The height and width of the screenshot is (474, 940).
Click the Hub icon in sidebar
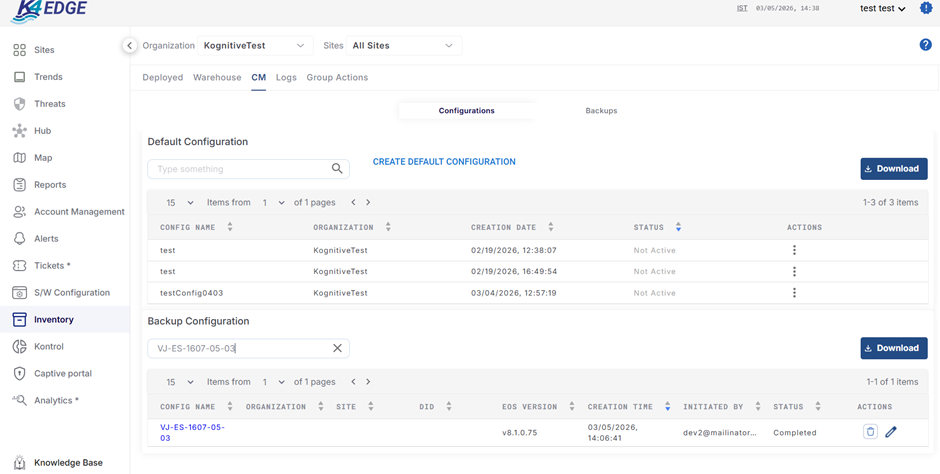[x=19, y=131]
